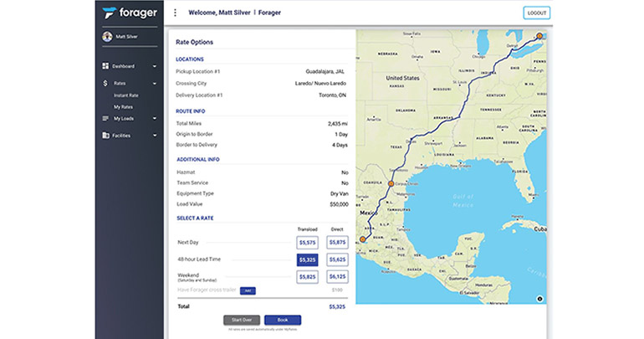The height and width of the screenshot is (339, 644).
Task: Select Next Day Transload rate $5,575
Action: pos(307,242)
